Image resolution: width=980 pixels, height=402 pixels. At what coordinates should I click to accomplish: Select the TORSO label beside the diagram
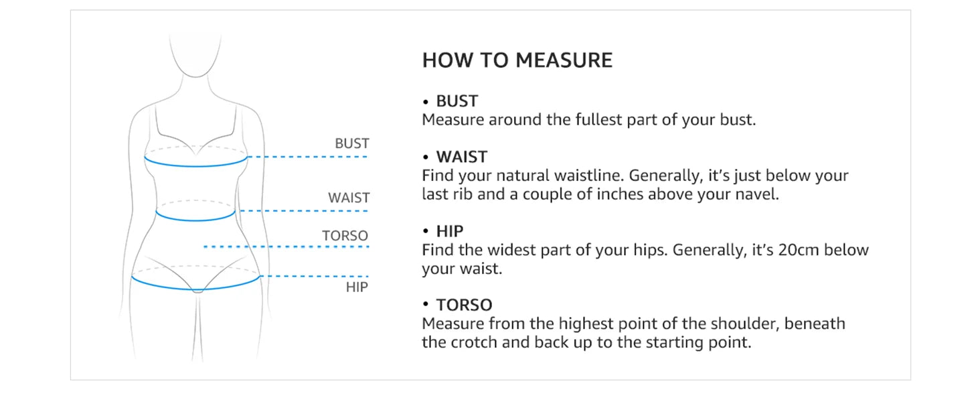(345, 236)
